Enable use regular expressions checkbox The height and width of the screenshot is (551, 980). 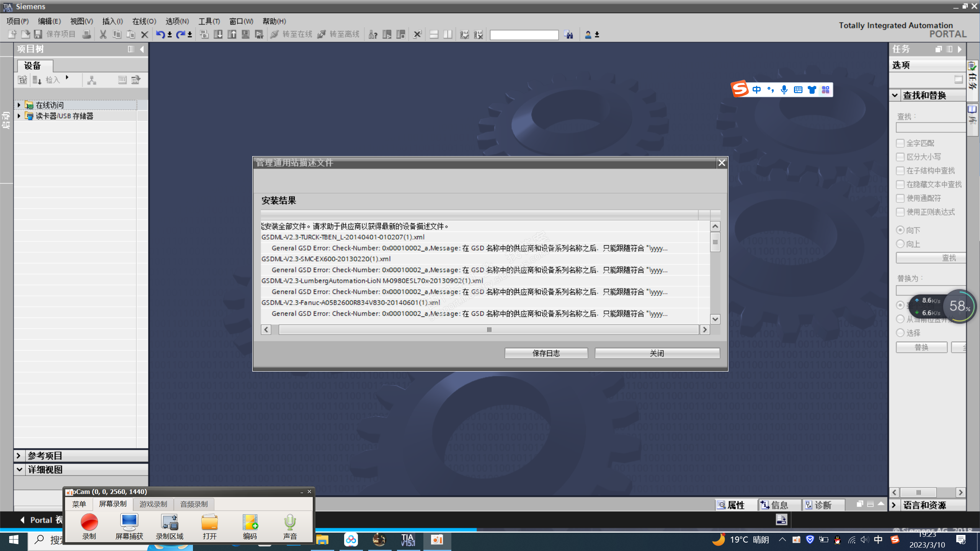pos(900,212)
